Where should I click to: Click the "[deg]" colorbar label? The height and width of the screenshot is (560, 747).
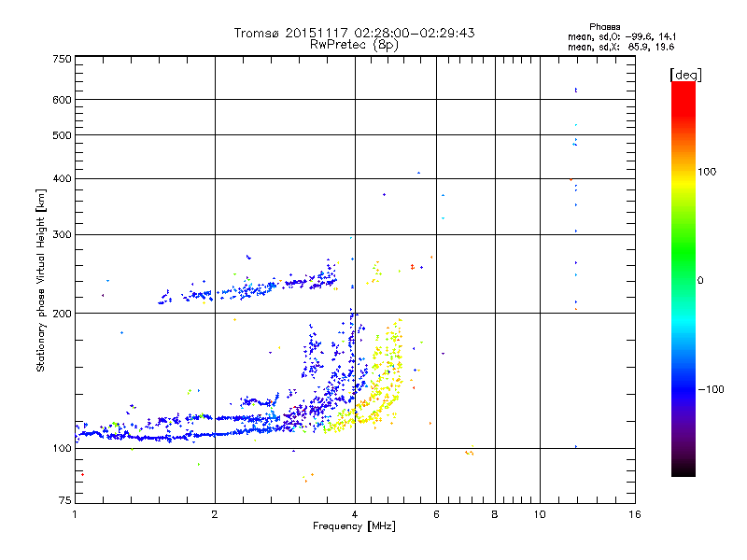point(685,75)
